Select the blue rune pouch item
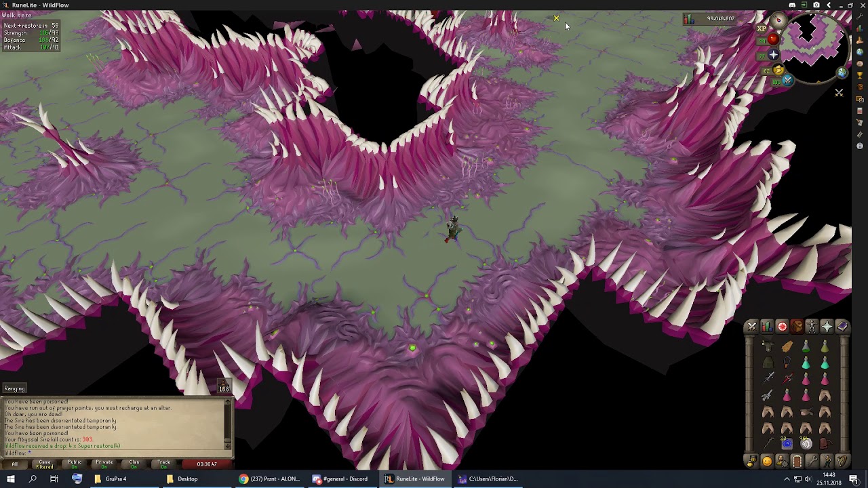Screen dimensions: 868x488 pos(787,444)
